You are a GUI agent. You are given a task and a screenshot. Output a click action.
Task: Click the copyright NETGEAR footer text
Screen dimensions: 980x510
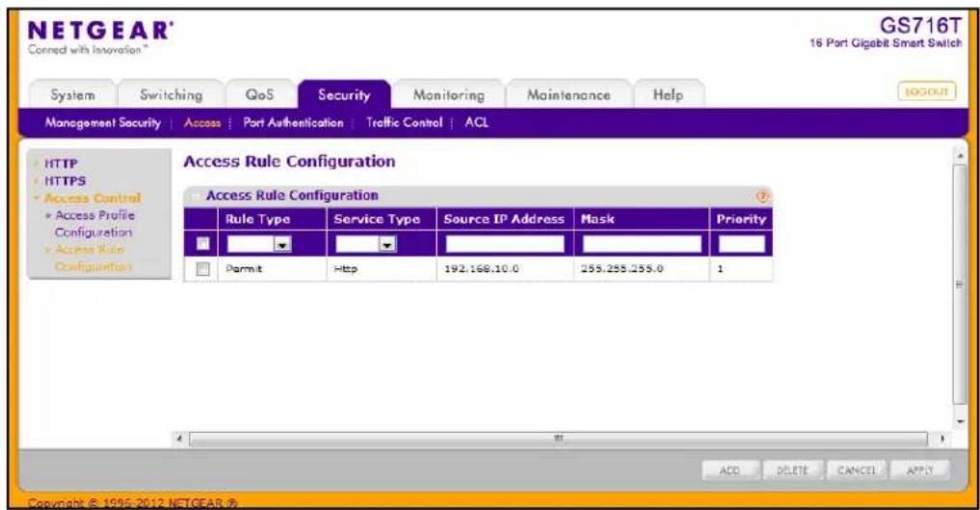133,503
